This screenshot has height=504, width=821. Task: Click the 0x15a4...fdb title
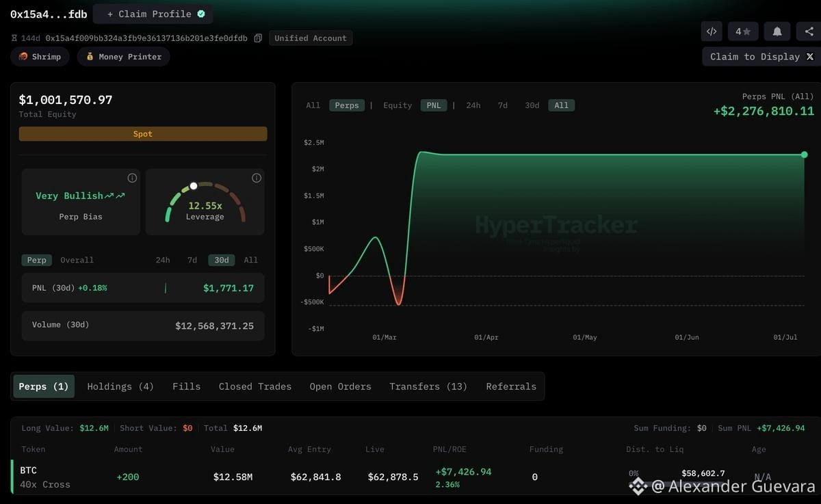pyautogui.click(x=49, y=14)
